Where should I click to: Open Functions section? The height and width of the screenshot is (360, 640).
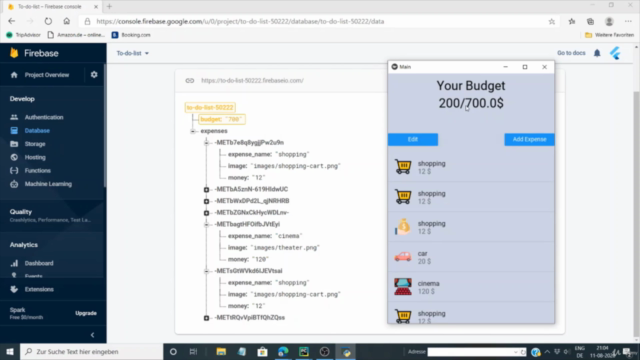tap(37, 171)
